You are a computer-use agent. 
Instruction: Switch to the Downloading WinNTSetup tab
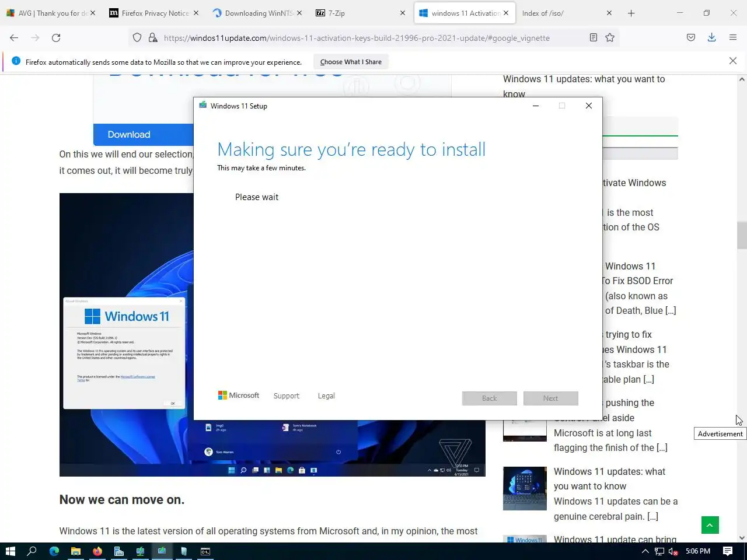(257, 13)
